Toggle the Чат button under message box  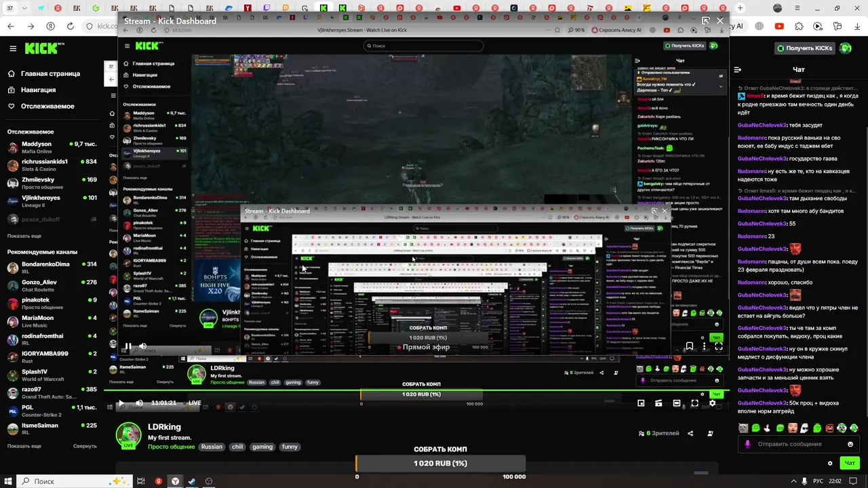coord(849,464)
